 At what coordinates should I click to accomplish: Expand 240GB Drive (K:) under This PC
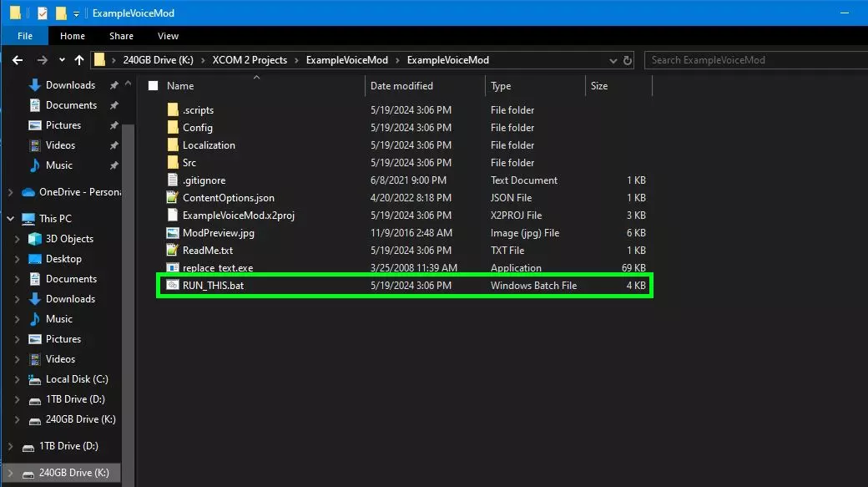click(18, 419)
